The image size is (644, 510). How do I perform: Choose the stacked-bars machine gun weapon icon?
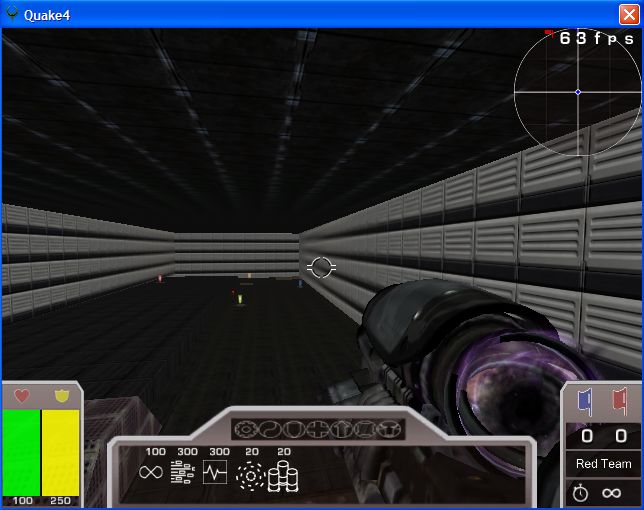183,472
